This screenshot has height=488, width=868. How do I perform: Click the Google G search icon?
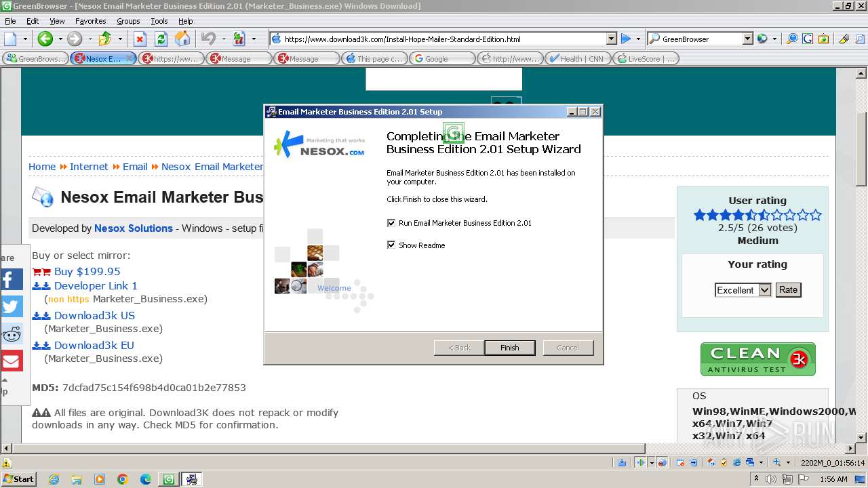808,39
